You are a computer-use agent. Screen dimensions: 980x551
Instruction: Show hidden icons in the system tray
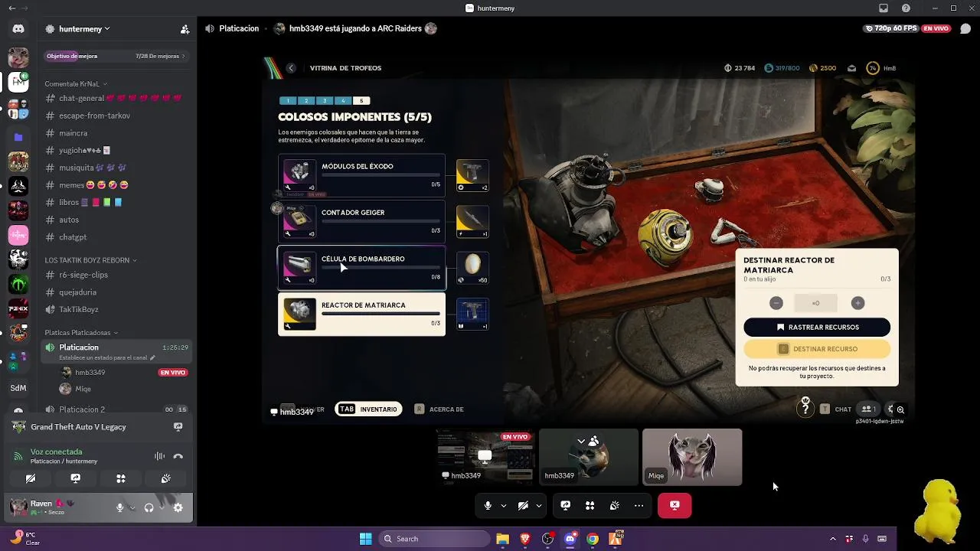point(833,539)
